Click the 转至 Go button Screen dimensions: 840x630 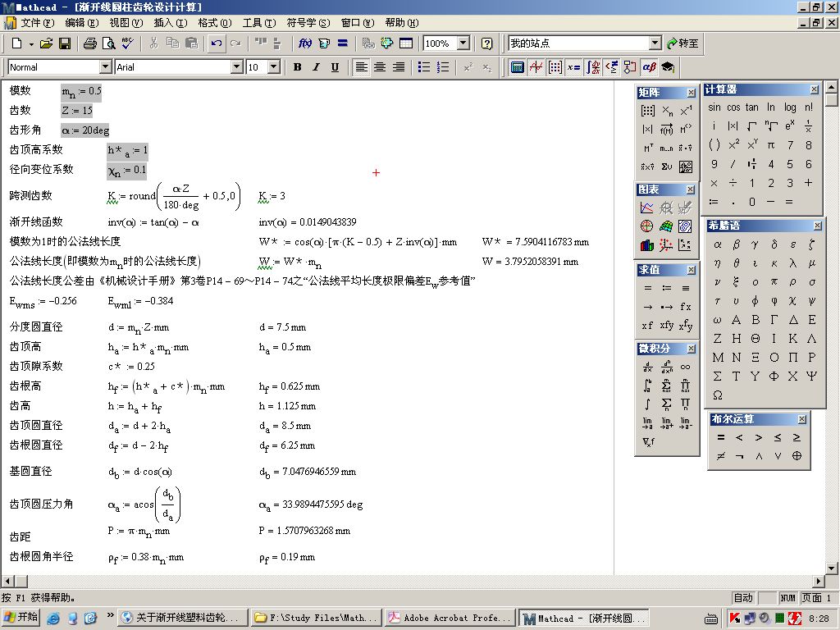click(x=683, y=43)
